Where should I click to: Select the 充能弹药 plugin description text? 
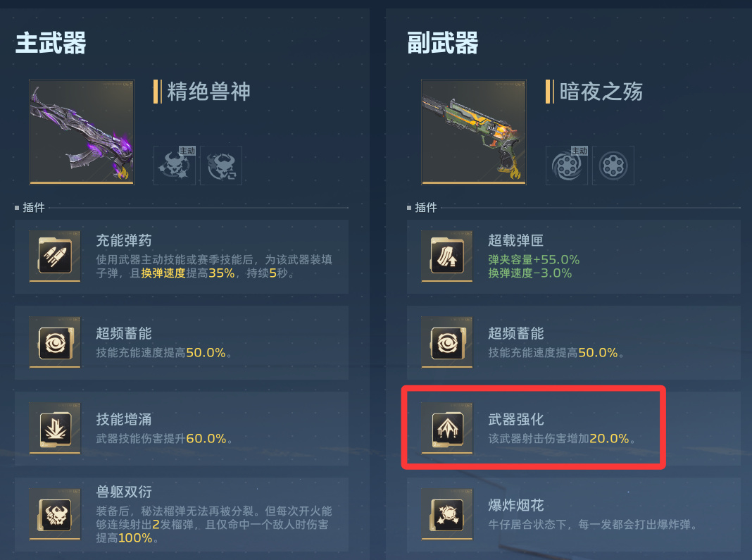point(214,266)
